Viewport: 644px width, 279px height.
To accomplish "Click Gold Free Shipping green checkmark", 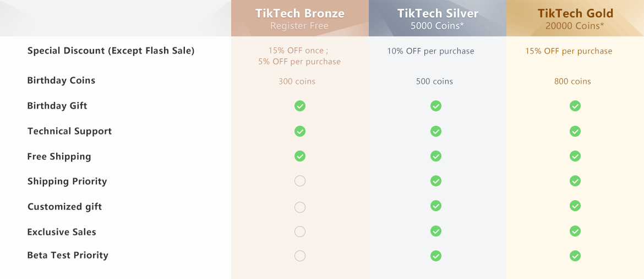I will coord(575,157).
